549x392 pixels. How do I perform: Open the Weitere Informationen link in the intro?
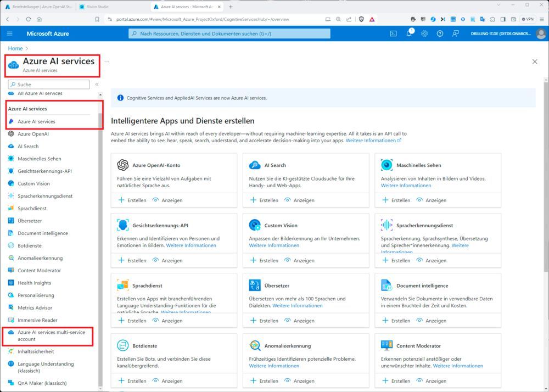point(372,140)
